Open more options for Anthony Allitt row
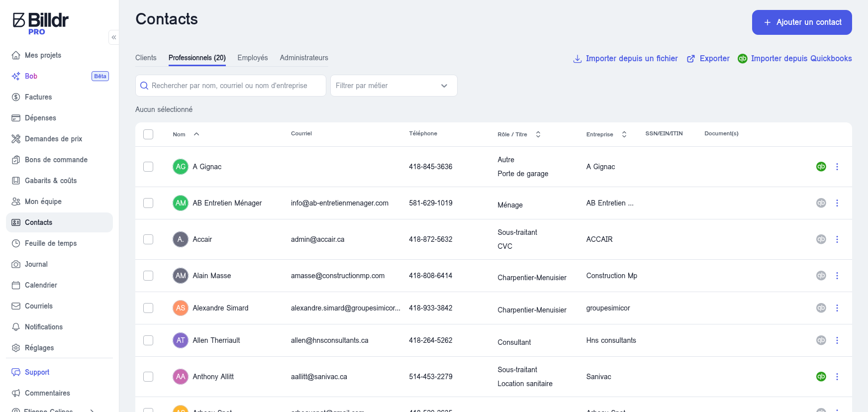Image resolution: width=868 pixels, height=412 pixels. point(837,377)
